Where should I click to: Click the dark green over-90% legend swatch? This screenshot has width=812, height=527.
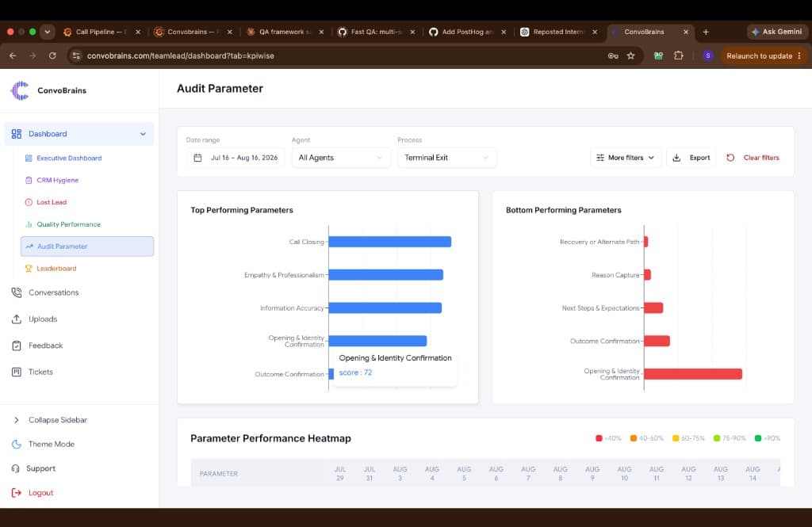coord(758,438)
